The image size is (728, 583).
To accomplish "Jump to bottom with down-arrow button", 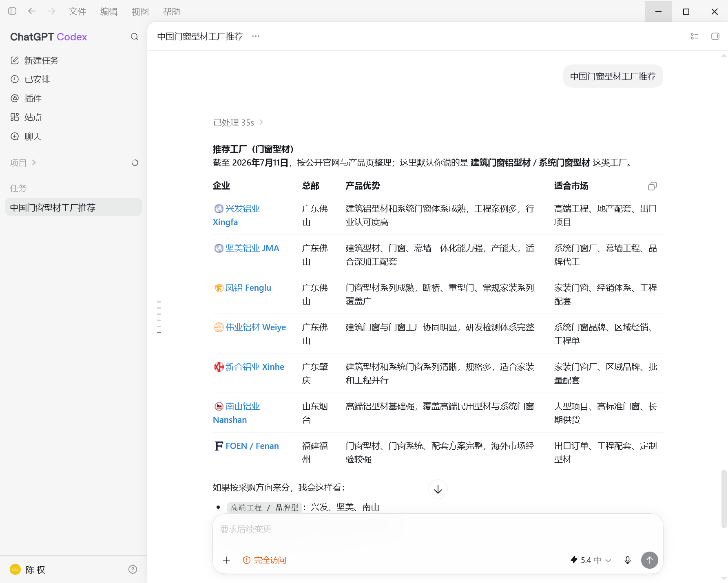I will (438, 489).
